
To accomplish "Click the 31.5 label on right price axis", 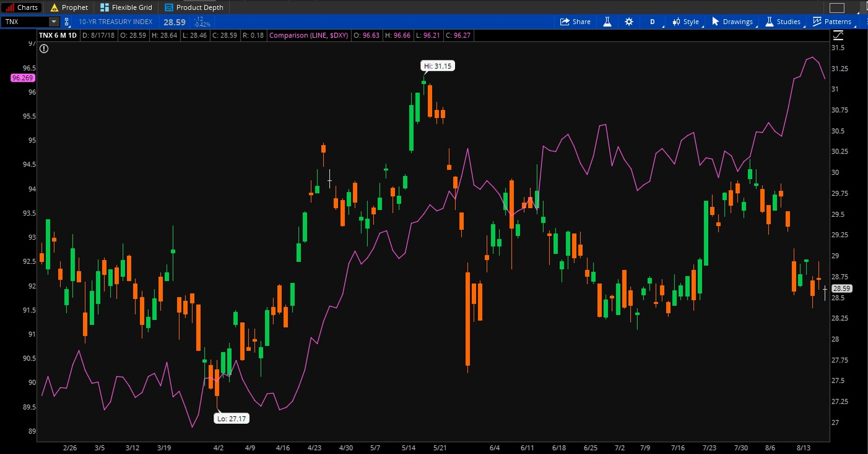I will 838,48.
